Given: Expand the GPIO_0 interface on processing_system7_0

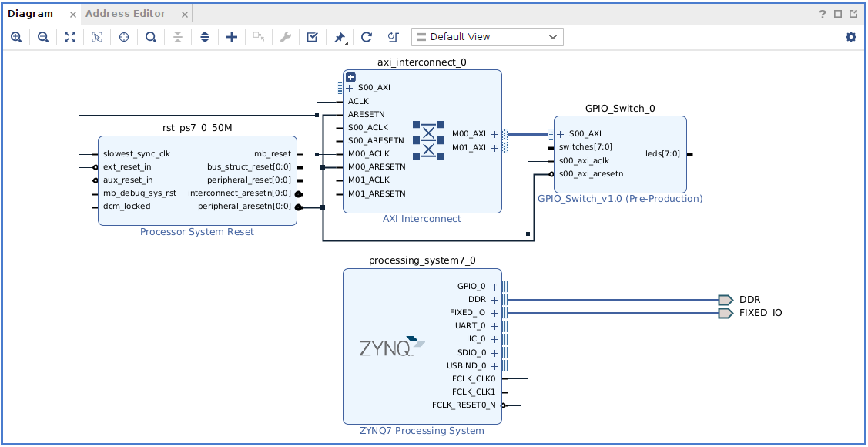Looking at the screenshot, I should (494, 287).
